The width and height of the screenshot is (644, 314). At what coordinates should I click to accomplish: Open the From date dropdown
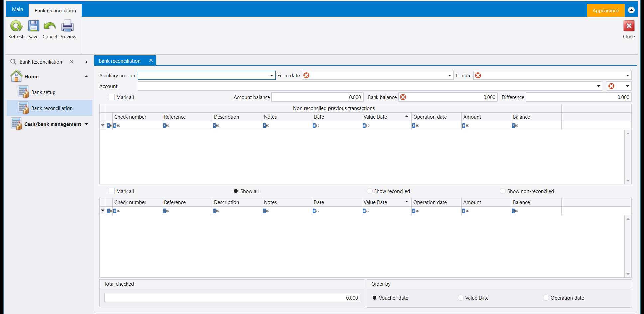450,75
